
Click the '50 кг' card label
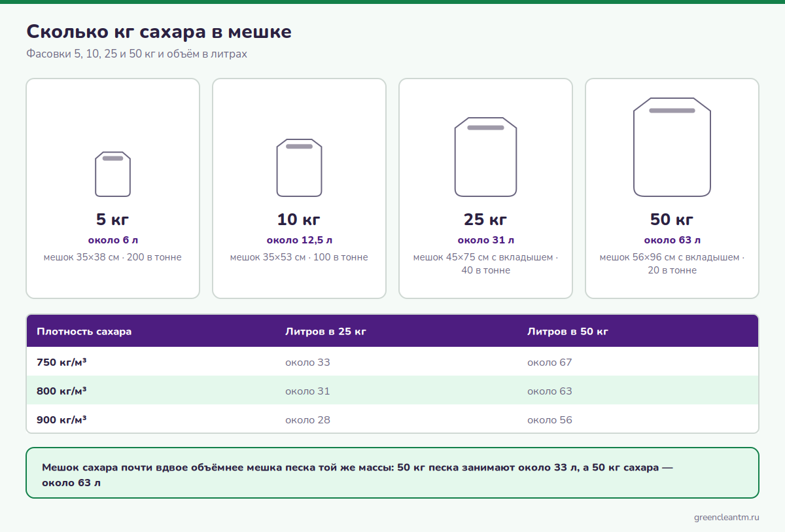(672, 219)
